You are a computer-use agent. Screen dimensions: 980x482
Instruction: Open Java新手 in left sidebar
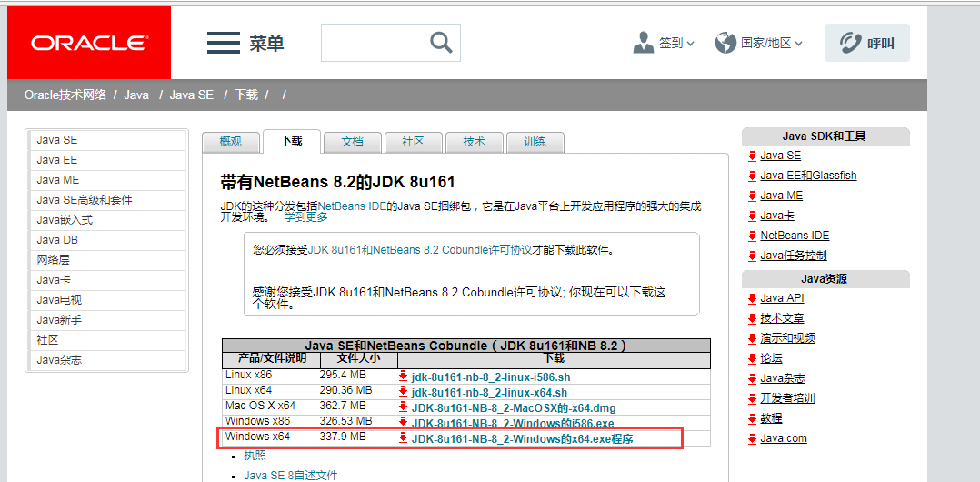pos(107,320)
